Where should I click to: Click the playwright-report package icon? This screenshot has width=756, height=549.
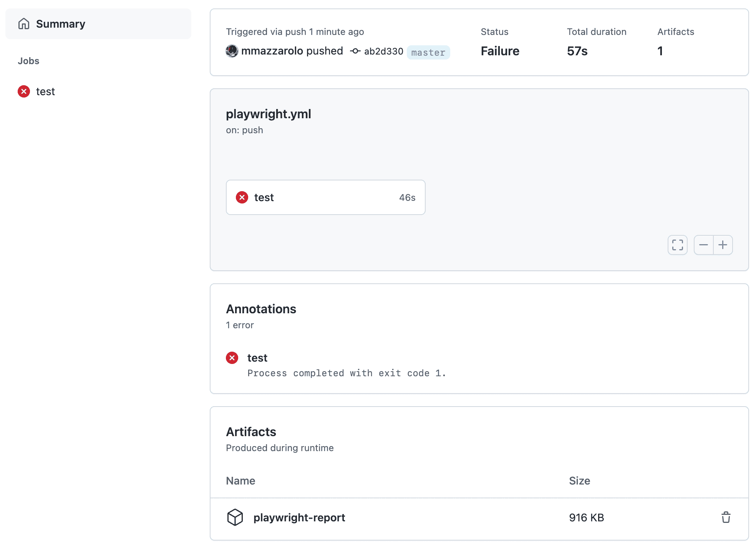tap(235, 518)
